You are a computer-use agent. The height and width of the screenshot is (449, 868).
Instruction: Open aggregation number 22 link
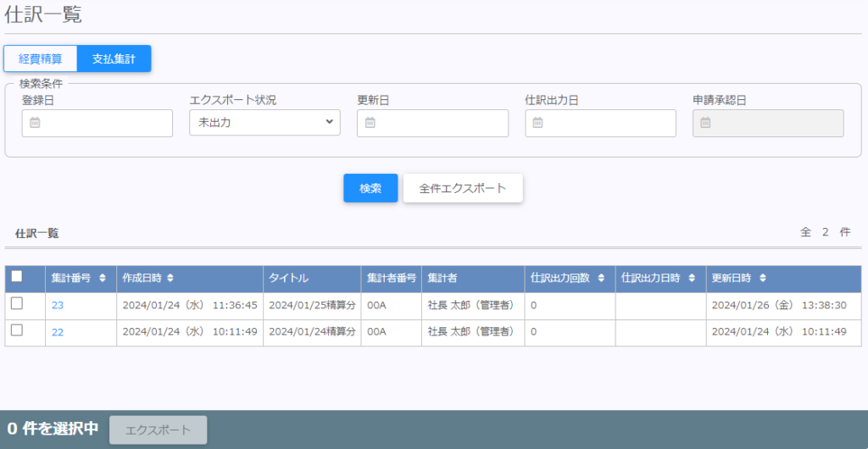(x=58, y=332)
